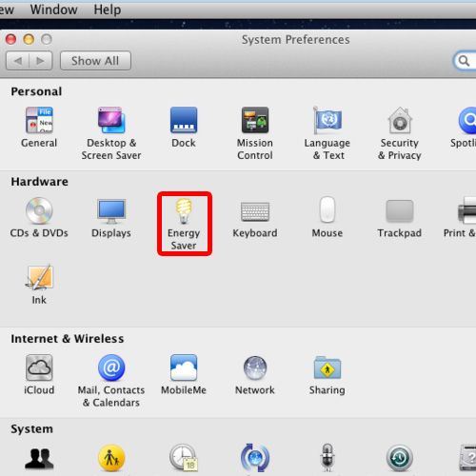Open Users & Groups silhouettes icon
The width and height of the screenshot is (476, 476).
tap(39, 458)
